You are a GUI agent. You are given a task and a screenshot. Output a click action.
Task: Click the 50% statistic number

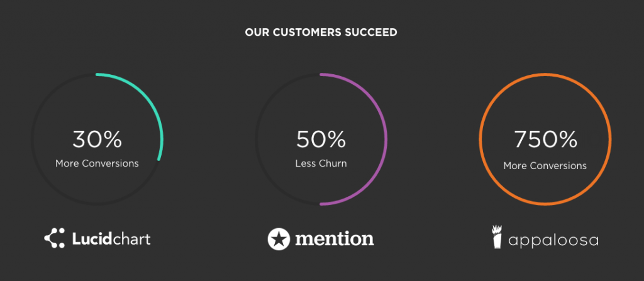coord(321,140)
